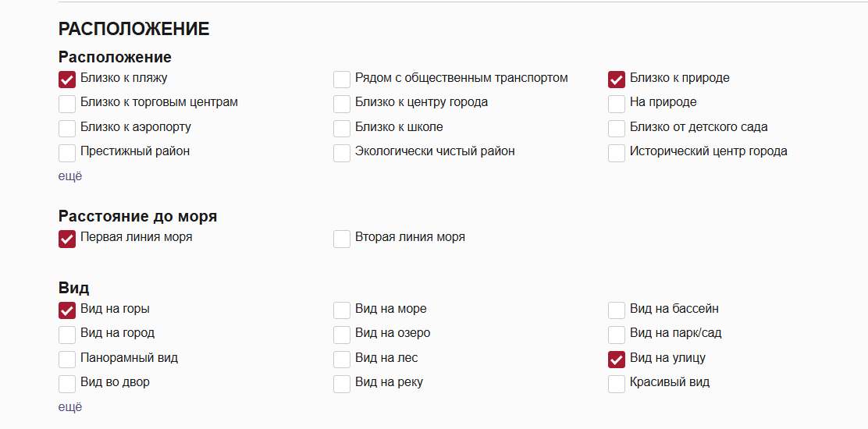
Task: Show more view options under Вид
Action: click(70, 407)
